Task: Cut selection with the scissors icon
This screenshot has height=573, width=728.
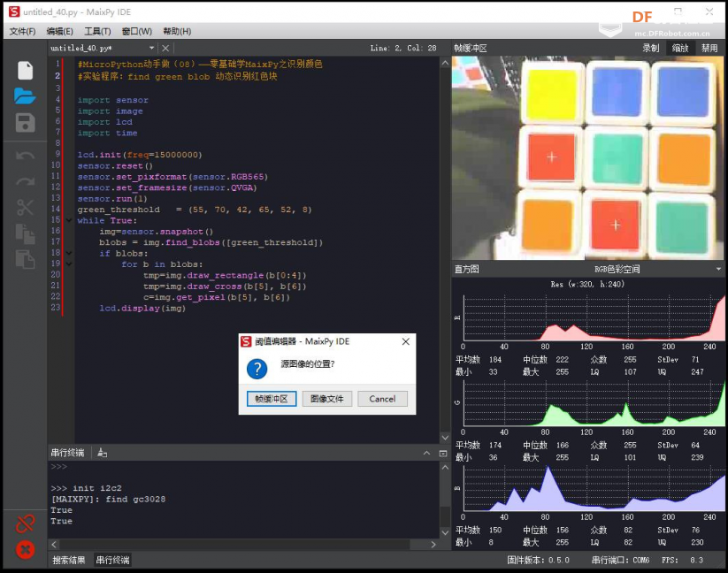Action: (x=25, y=207)
